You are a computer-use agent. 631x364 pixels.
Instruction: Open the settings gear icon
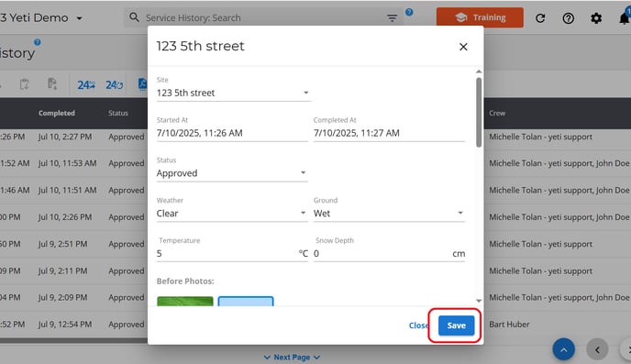(x=596, y=18)
